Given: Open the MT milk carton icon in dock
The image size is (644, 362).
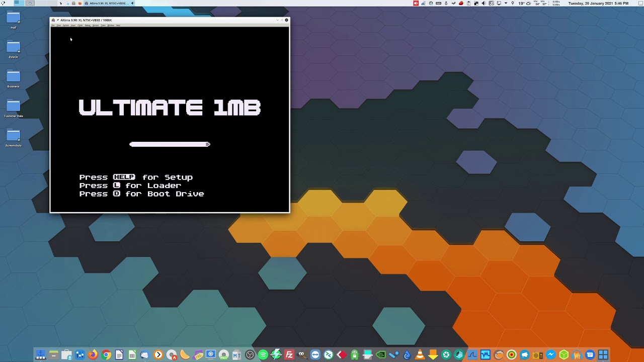Looking at the screenshot, I should pyautogui.click(x=237, y=355).
